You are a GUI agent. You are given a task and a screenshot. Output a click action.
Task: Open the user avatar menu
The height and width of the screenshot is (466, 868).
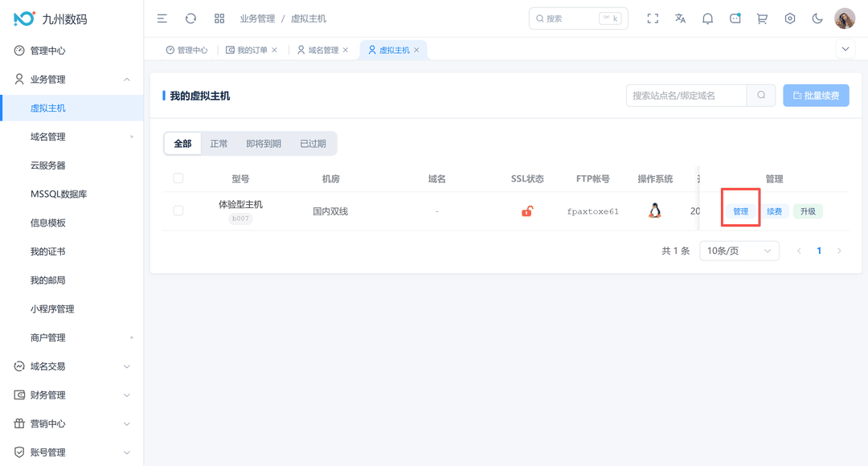pyautogui.click(x=845, y=18)
